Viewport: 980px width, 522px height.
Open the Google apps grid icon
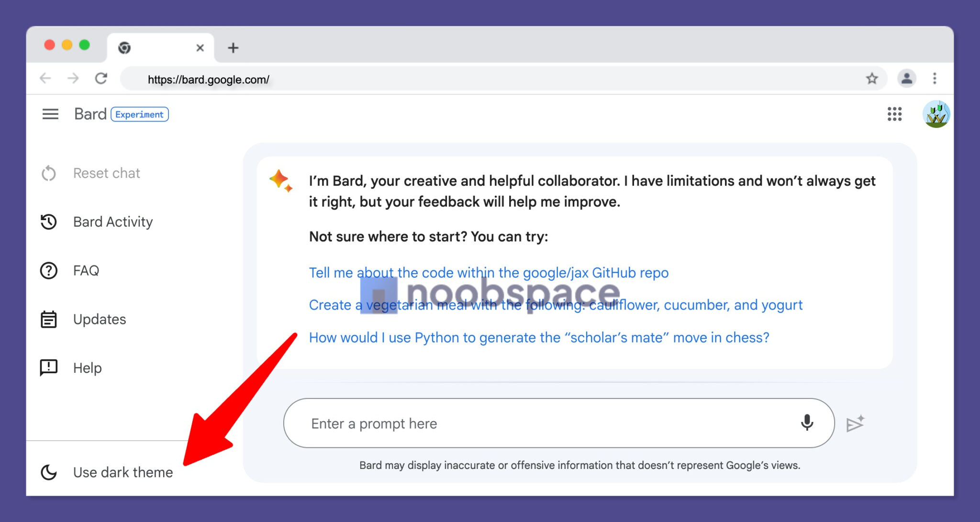[894, 114]
